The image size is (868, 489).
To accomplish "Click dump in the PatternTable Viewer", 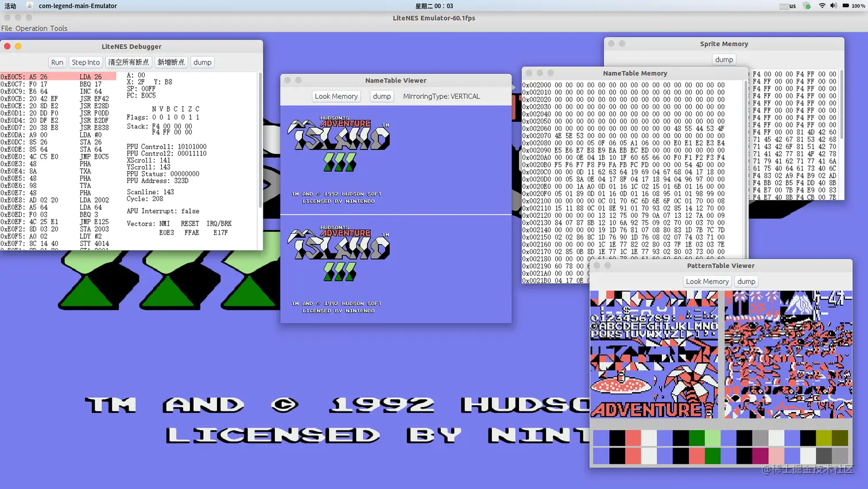I will (x=746, y=281).
